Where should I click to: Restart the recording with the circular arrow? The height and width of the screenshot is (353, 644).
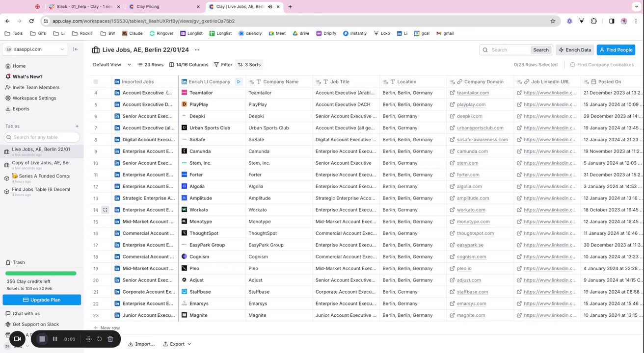coord(100,339)
